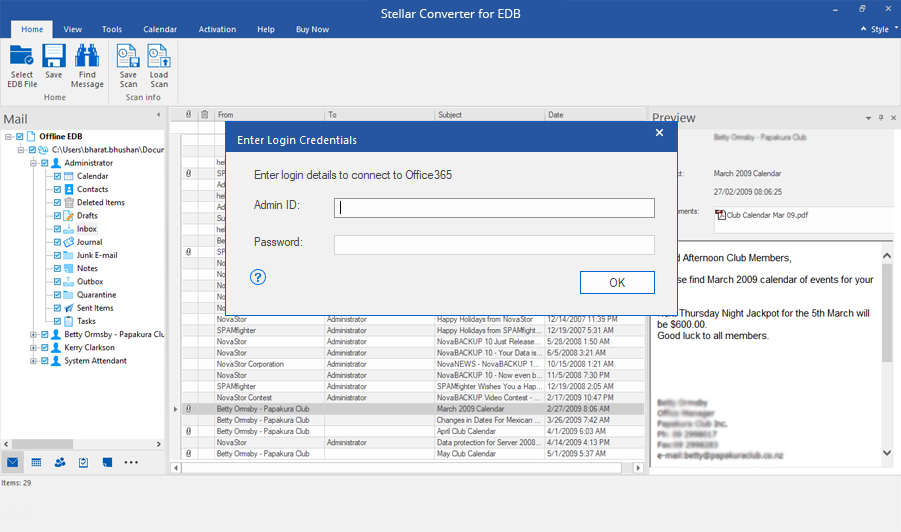
Task: Collapse the Administrator mailbox node
Action: point(34,163)
